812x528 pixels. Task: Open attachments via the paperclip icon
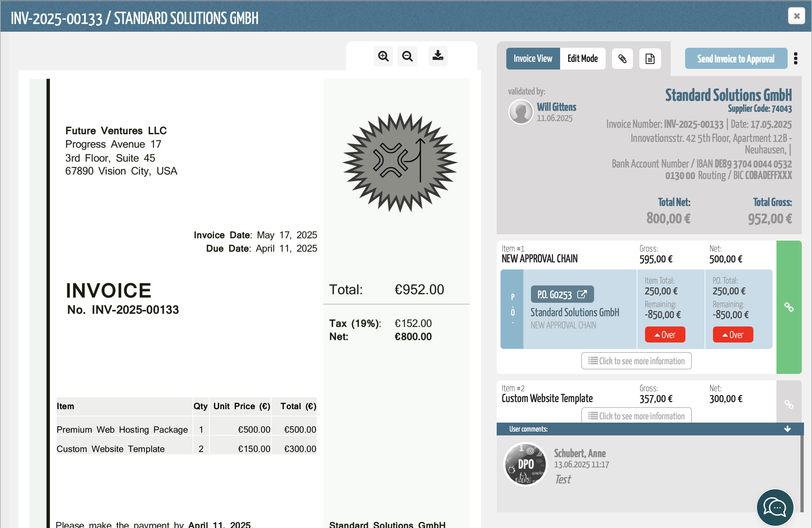click(x=622, y=59)
